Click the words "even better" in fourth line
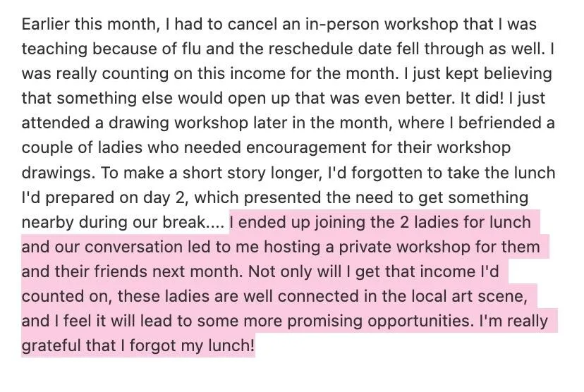This screenshot has height=392, width=584. coord(409,98)
